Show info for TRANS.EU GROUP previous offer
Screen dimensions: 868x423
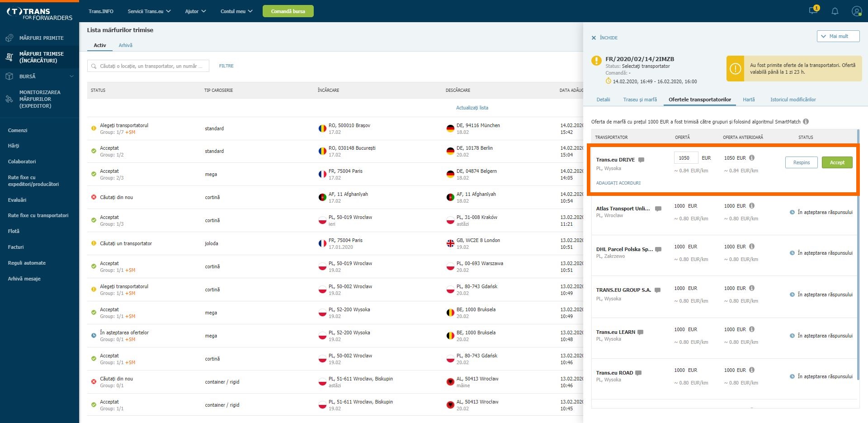(x=752, y=288)
